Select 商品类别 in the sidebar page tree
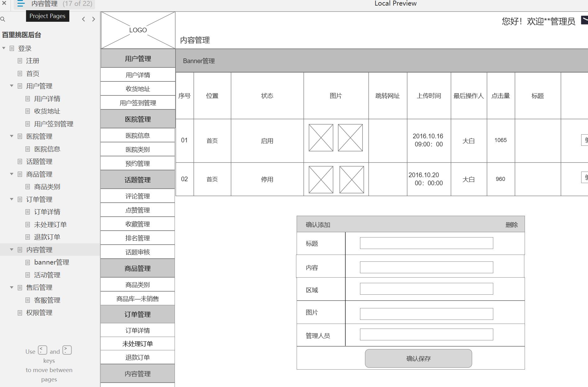The height and width of the screenshot is (387, 588). tap(47, 187)
